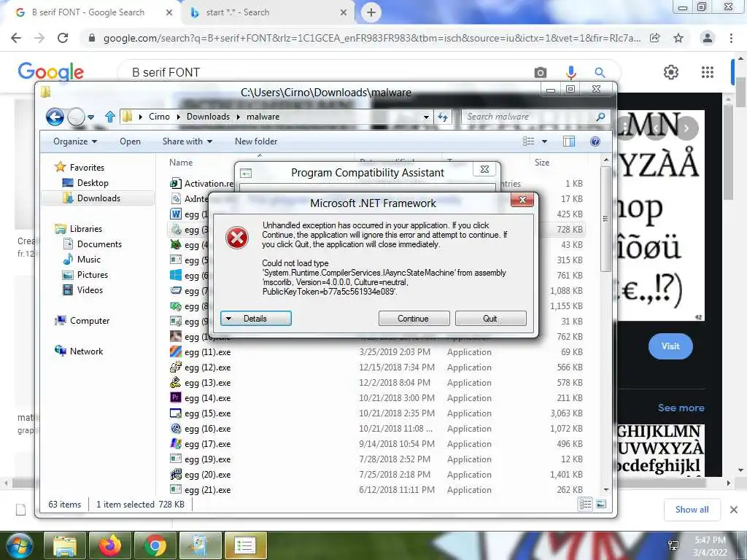Click New folder in the Explorer toolbar

pos(256,141)
